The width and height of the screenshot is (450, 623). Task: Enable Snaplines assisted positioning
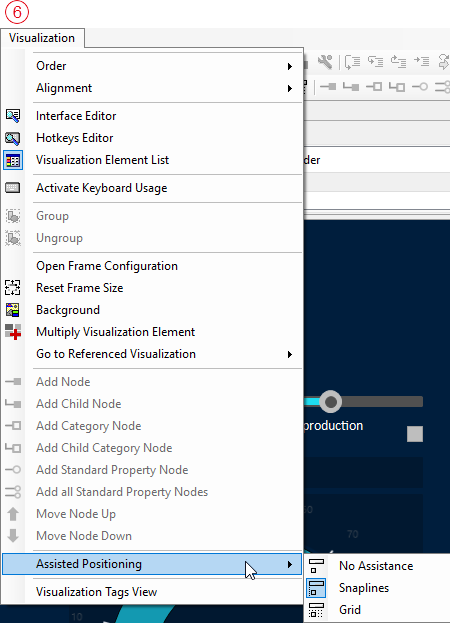pos(364,588)
